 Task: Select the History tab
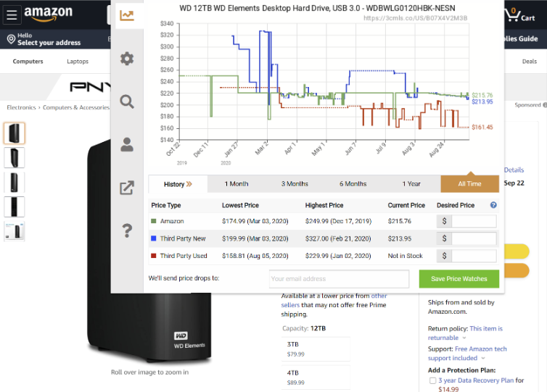[x=178, y=184]
